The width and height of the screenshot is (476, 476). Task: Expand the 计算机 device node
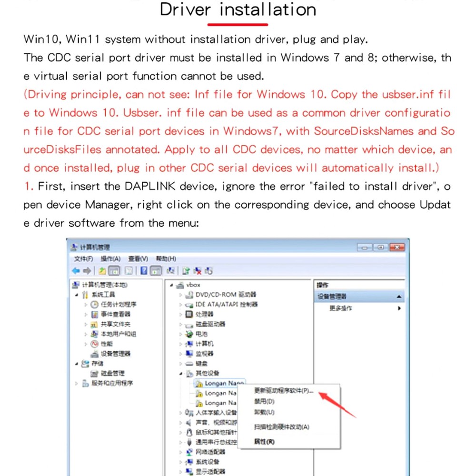click(x=180, y=344)
